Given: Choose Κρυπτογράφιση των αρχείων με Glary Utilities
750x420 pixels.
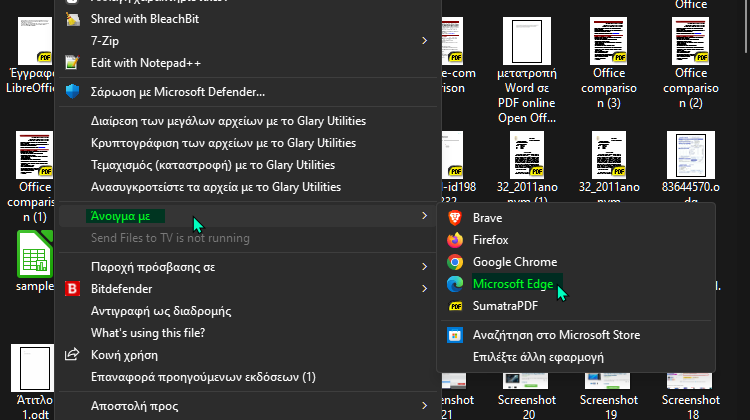Looking at the screenshot, I should pyautogui.click(x=248, y=143).
